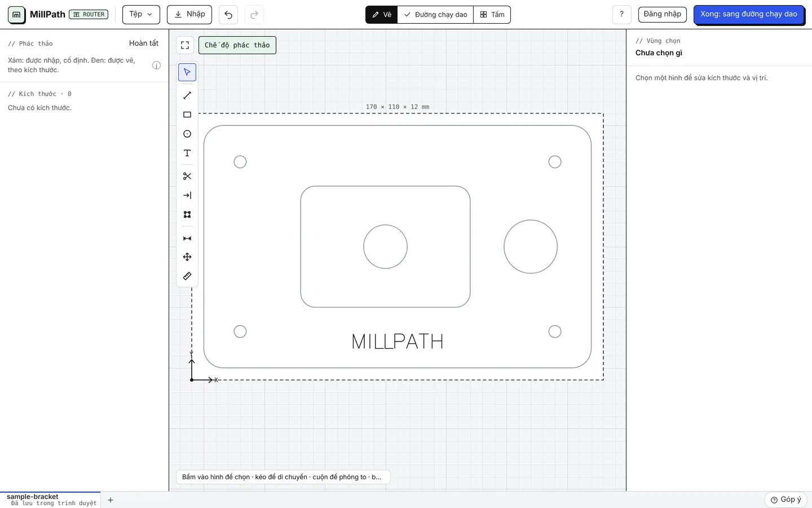Click the Nhập import button
812x508 pixels.
click(189, 15)
